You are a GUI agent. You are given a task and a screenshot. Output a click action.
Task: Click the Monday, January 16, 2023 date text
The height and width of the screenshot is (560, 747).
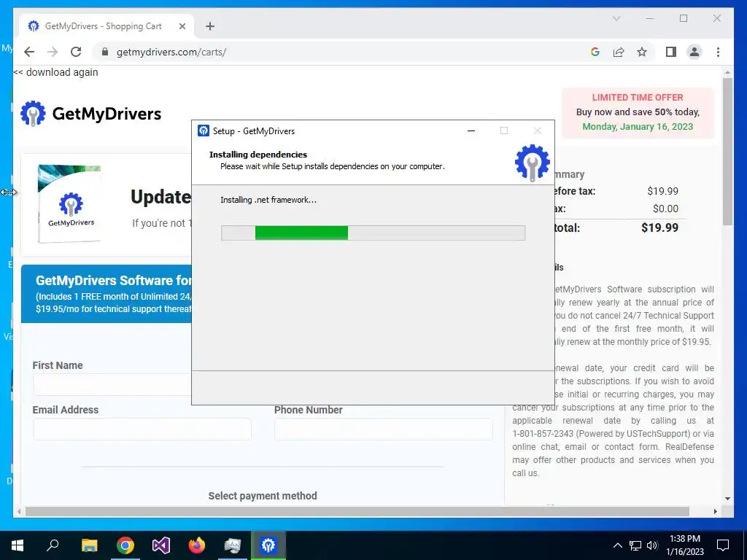[x=638, y=127]
